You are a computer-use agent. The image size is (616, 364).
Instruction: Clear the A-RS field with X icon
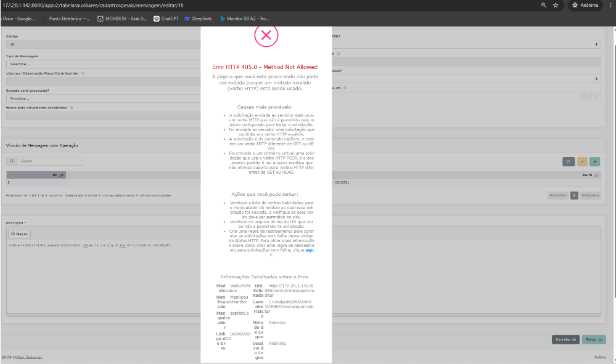click(x=596, y=96)
